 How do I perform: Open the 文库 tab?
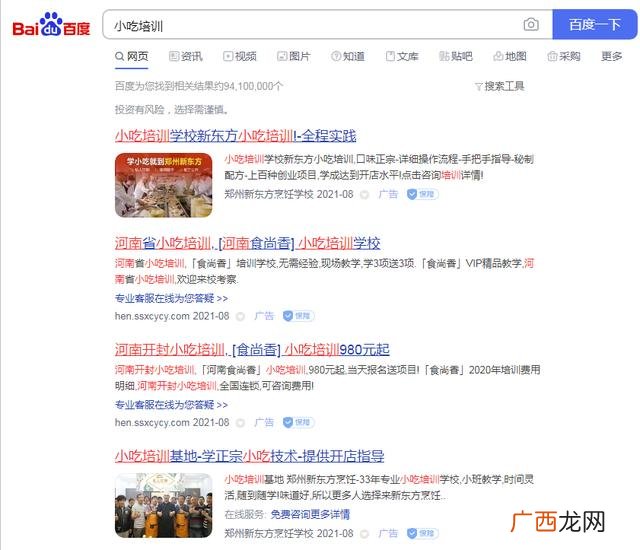[402, 56]
